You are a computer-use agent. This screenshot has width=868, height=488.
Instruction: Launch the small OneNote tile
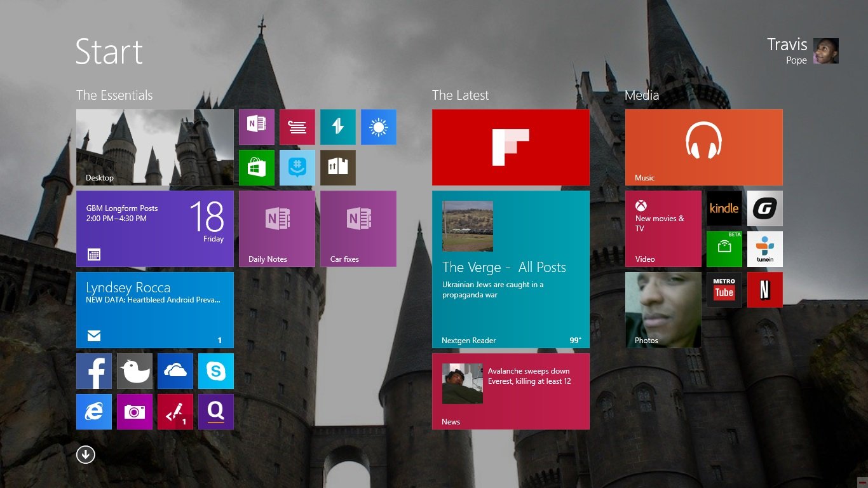point(257,127)
